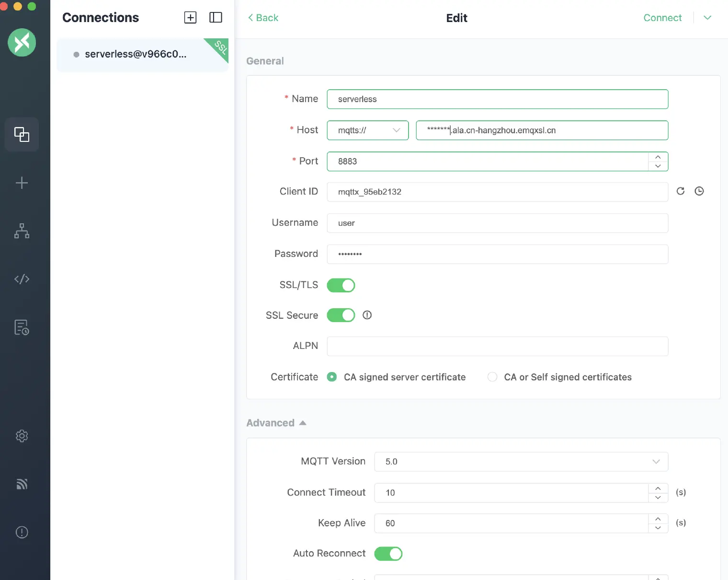Click the Connect button
The height and width of the screenshot is (580, 728).
coord(662,18)
